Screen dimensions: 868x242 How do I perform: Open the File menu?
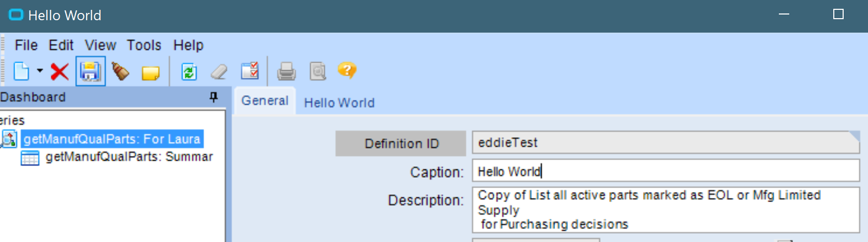pos(26,46)
